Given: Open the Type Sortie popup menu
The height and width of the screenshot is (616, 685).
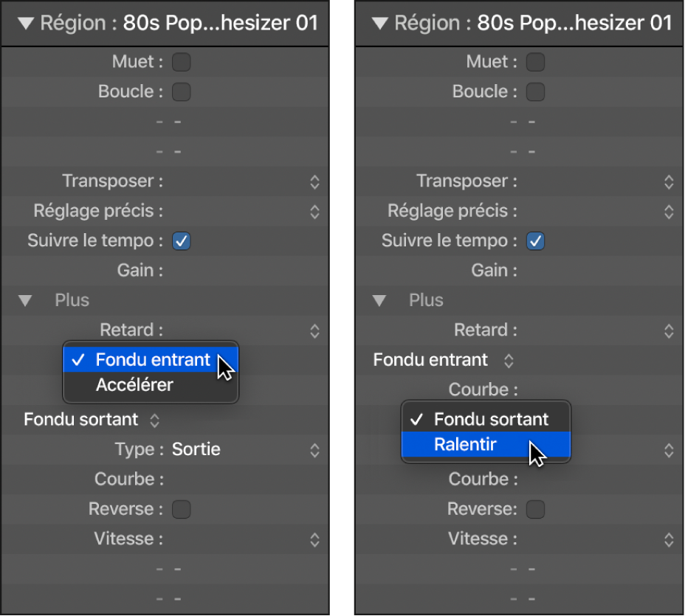Looking at the screenshot, I should 246,450.
